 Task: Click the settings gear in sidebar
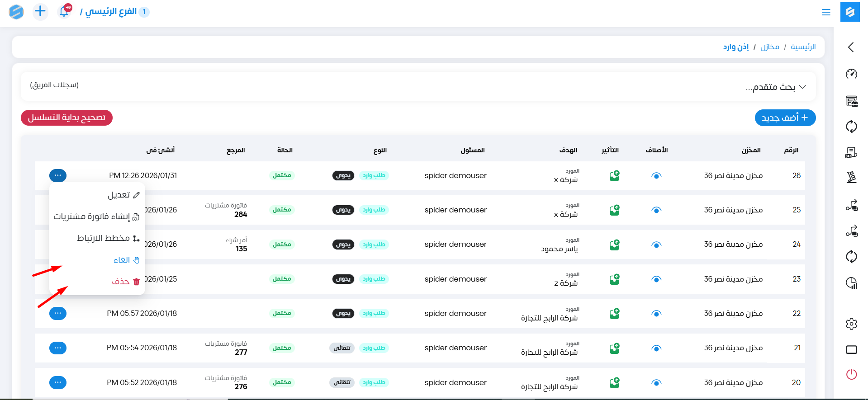(851, 324)
